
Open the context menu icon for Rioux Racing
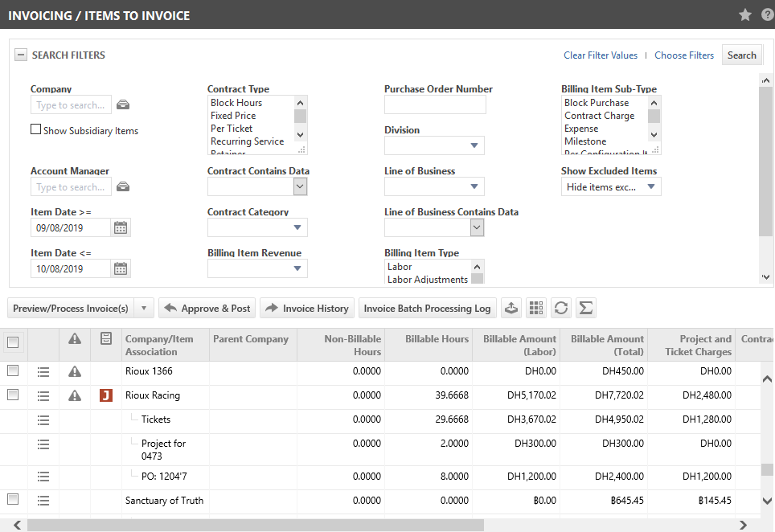tap(43, 396)
